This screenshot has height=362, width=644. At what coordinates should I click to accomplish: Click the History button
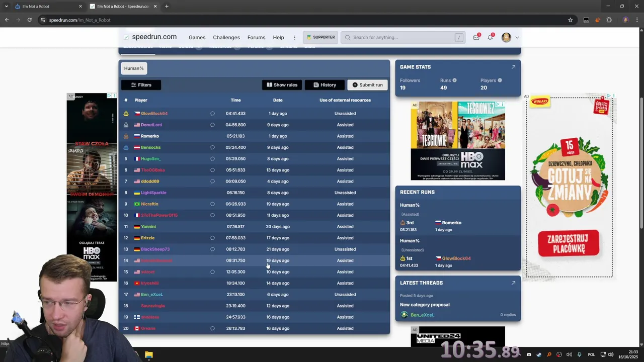coord(325,85)
